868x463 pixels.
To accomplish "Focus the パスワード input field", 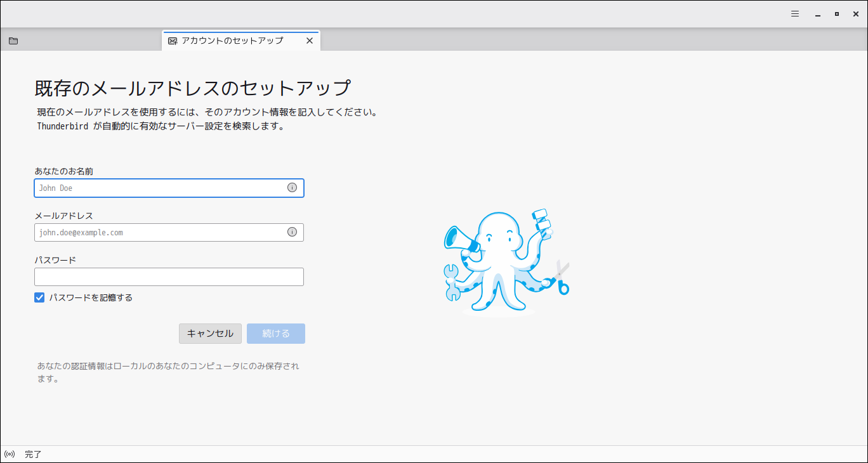I will 169,277.
